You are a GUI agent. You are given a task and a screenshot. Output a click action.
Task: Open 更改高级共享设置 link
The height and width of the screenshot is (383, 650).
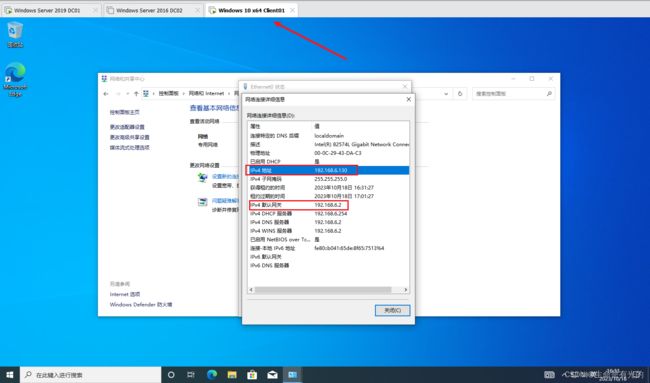[x=129, y=137]
